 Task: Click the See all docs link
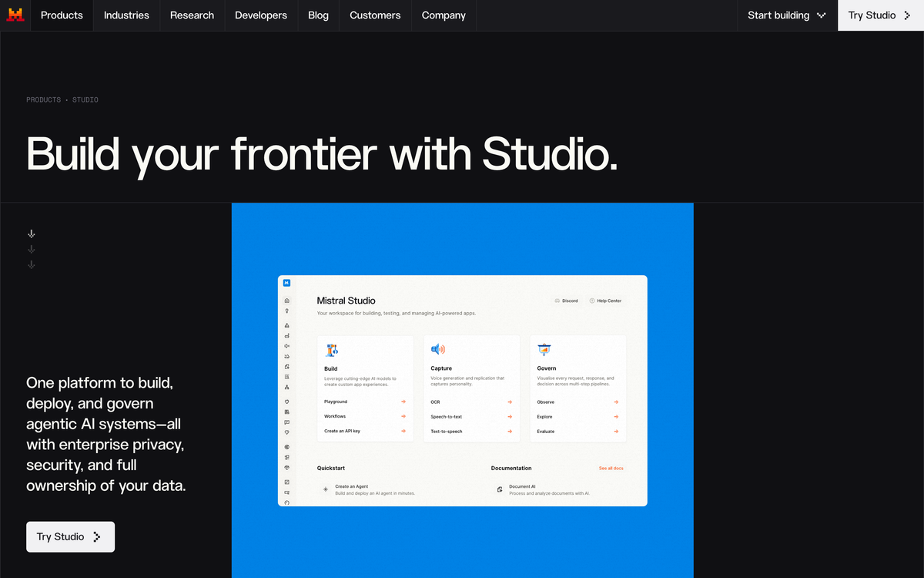point(611,469)
